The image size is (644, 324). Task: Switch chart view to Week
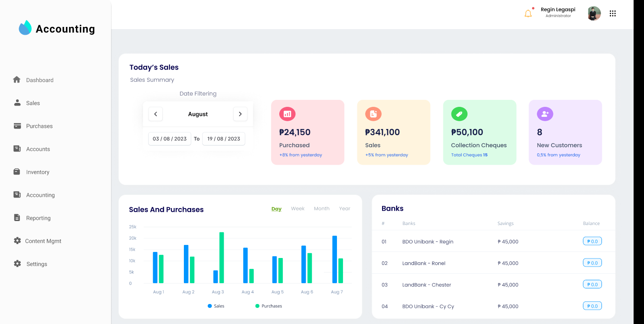point(297,209)
